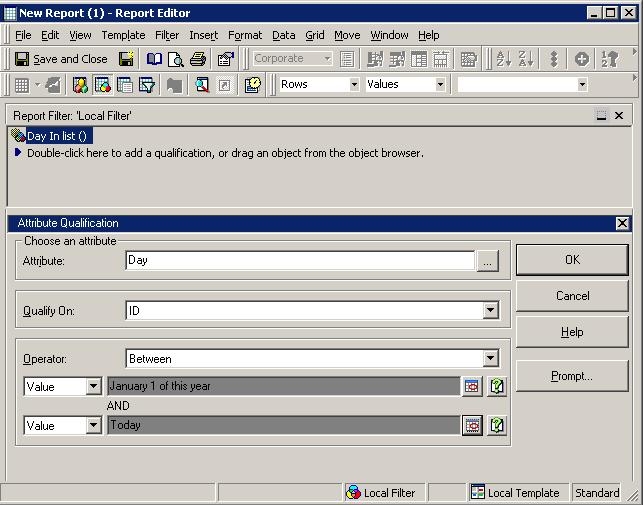Image resolution: width=643 pixels, height=505 pixels.
Task: Click the question-mark icon beside Today field
Action: click(496, 426)
